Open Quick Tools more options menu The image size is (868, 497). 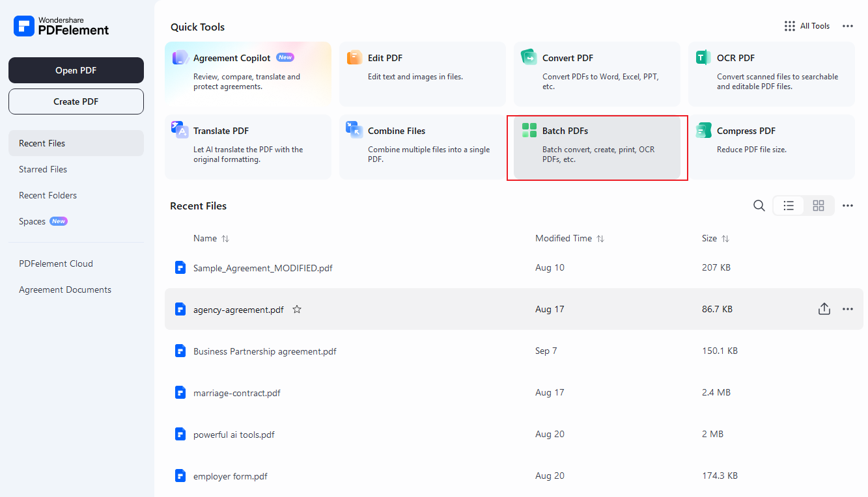tap(848, 26)
